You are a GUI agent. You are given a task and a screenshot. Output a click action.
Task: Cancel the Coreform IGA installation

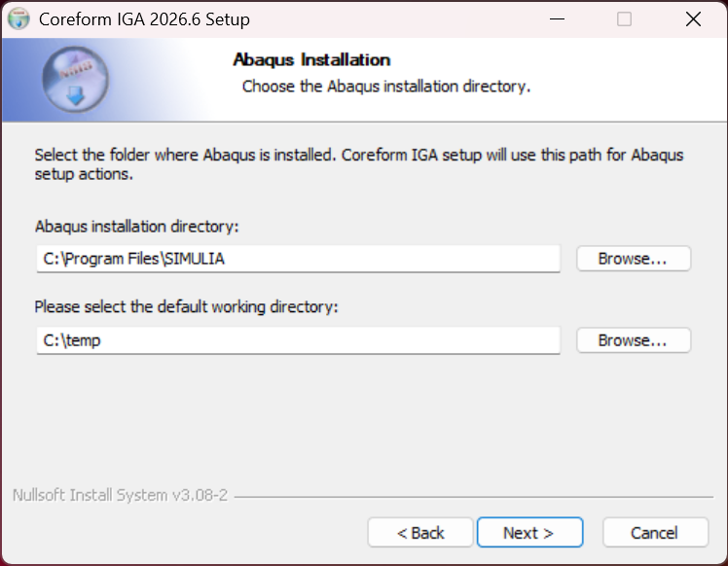pyautogui.click(x=655, y=533)
